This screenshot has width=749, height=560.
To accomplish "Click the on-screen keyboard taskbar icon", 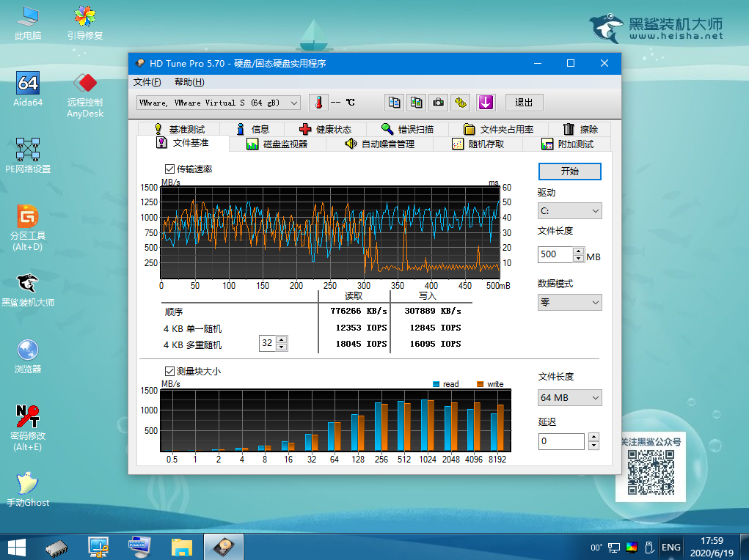I will pyautogui.click(x=140, y=547).
